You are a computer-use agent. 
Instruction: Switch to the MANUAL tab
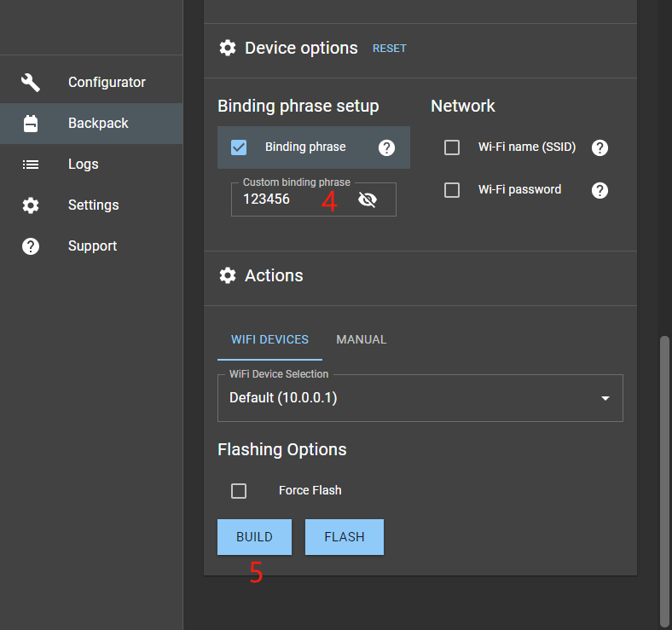[x=361, y=339]
